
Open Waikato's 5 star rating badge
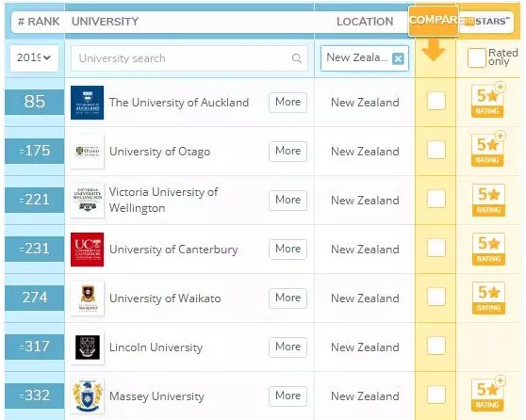coord(488,298)
